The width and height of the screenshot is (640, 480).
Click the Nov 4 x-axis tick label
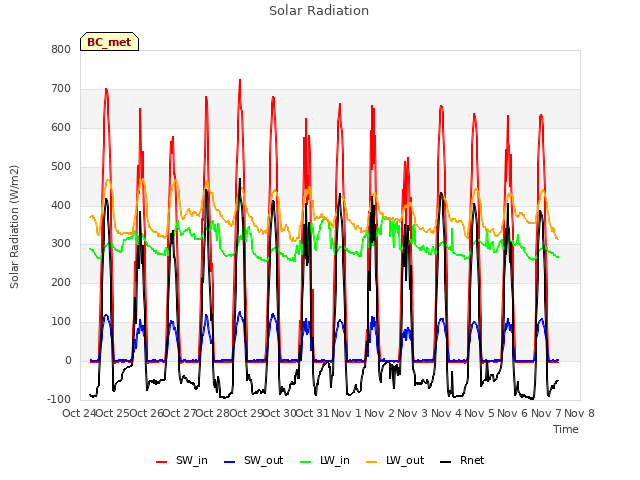447,413
